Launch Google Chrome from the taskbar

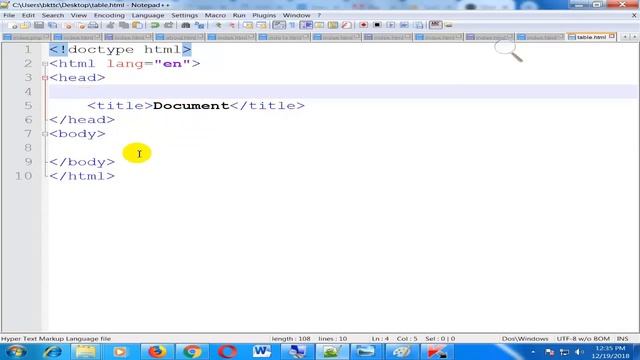[192, 351]
